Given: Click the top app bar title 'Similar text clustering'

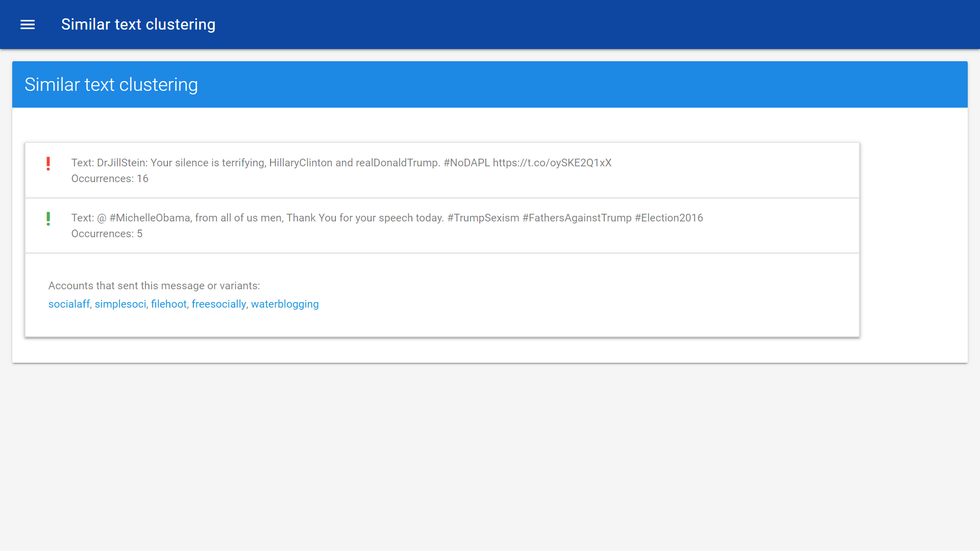Looking at the screenshot, I should [x=138, y=24].
